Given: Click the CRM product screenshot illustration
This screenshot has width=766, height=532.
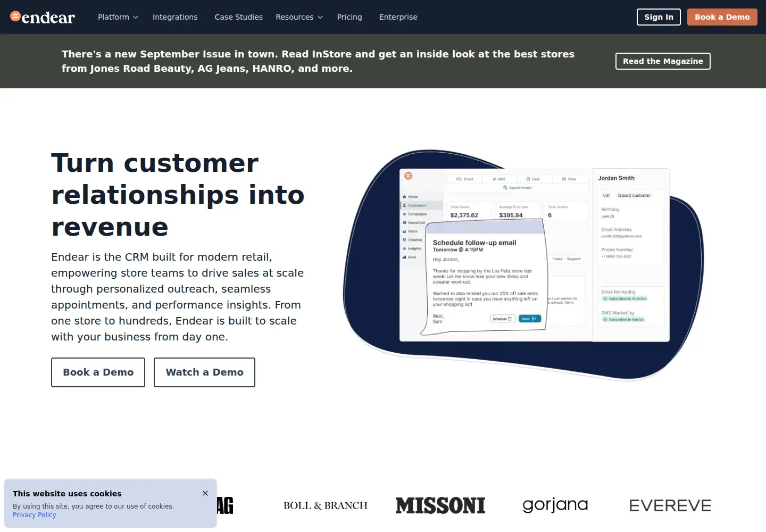Looking at the screenshot, I should [524, 265].
